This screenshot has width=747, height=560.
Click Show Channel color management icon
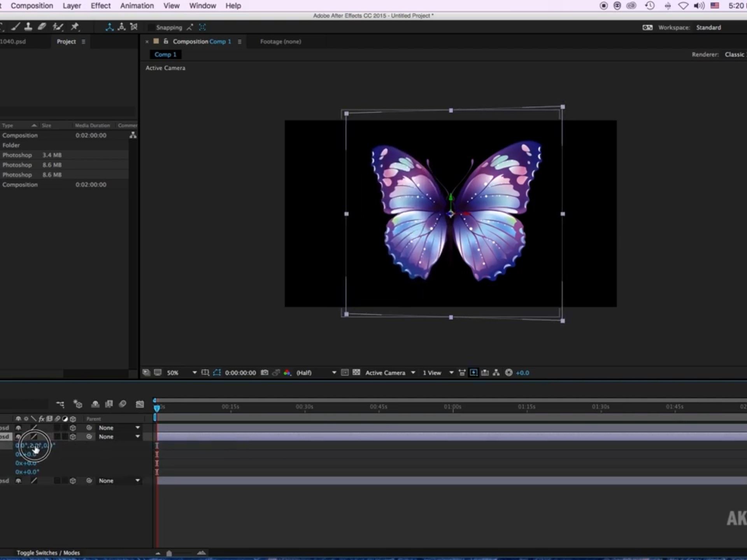[287, 373]
